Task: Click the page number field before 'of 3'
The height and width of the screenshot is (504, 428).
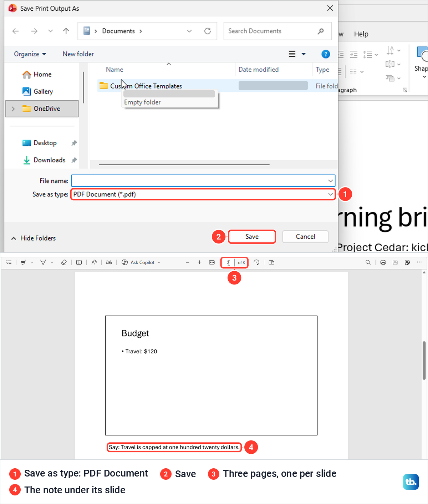Action: point(229,262)
